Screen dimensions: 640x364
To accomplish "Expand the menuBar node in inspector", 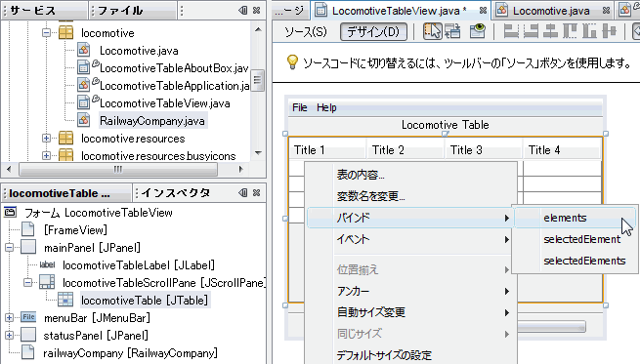I will click(x=10, y=317).
